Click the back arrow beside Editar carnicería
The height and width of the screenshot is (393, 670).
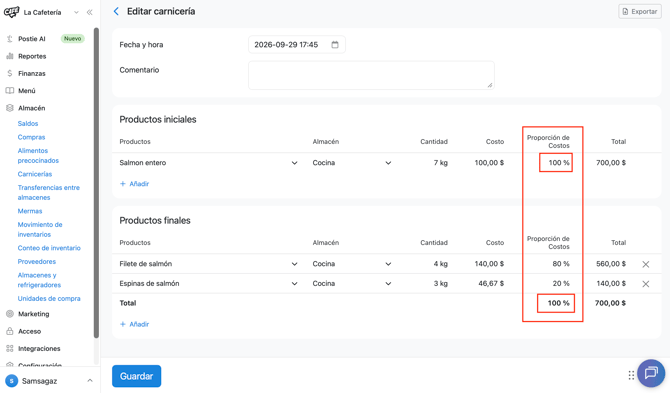click(116, 12)
